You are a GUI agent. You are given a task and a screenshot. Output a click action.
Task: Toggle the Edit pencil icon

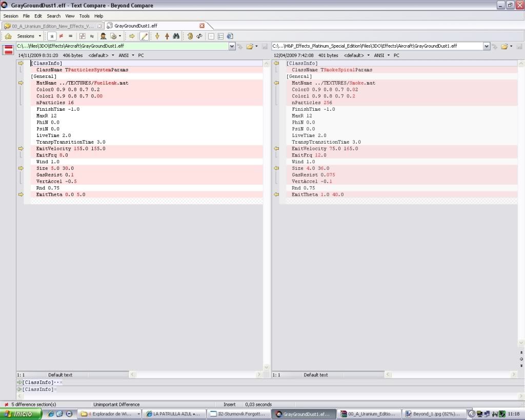(x=144, y=36)
